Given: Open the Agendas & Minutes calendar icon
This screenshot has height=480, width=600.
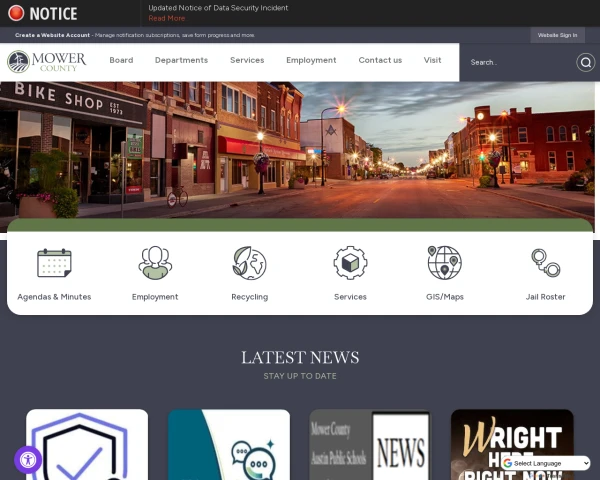Looking at the screenshot, I should [x=54, y=263].
